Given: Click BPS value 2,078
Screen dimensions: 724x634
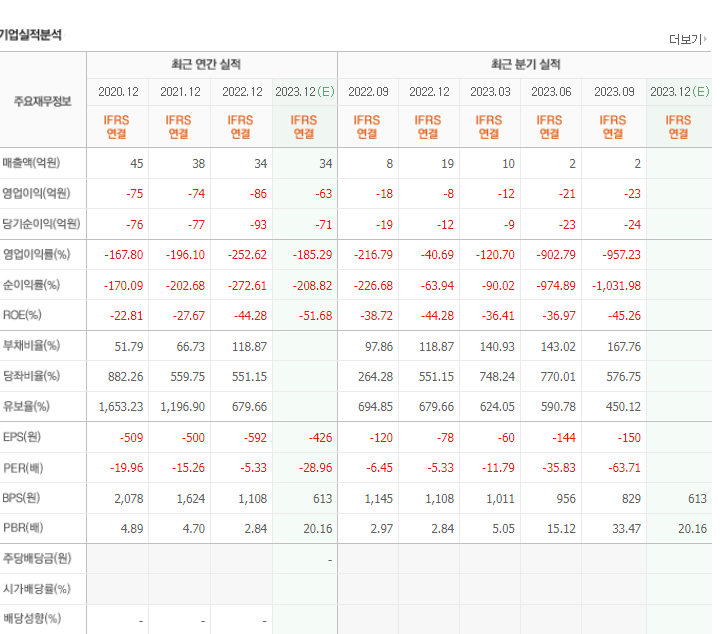Looking at the screenshot, I should coord(129,499).
